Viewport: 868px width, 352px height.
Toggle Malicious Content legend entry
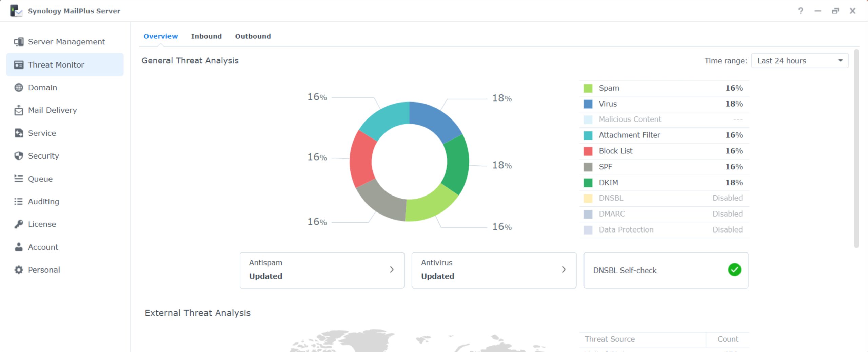point(664,119)
